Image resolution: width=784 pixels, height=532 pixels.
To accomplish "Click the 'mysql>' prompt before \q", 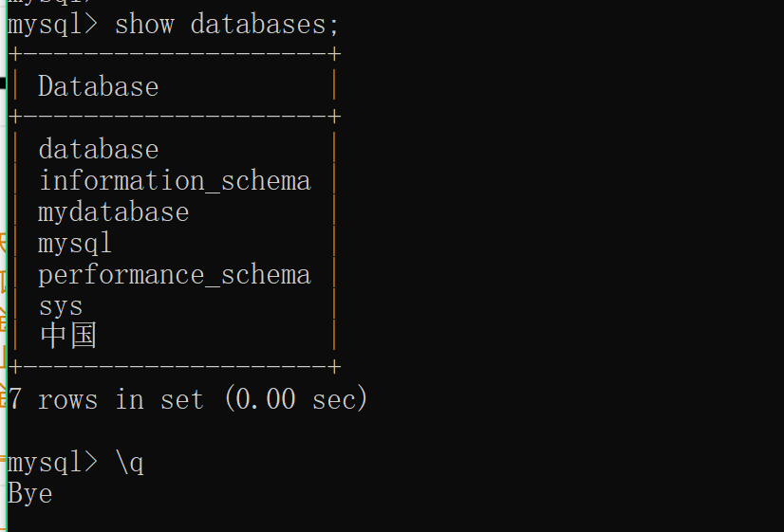I will point(52,462).
